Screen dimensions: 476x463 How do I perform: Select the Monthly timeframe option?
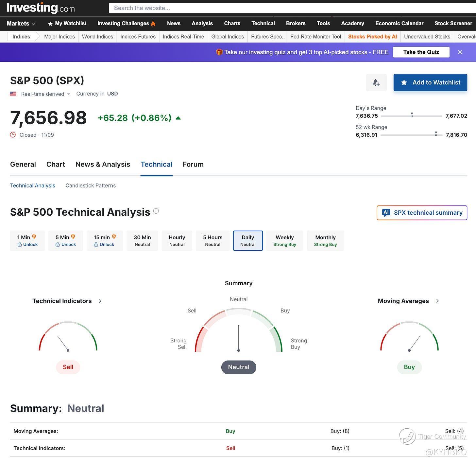325,241
